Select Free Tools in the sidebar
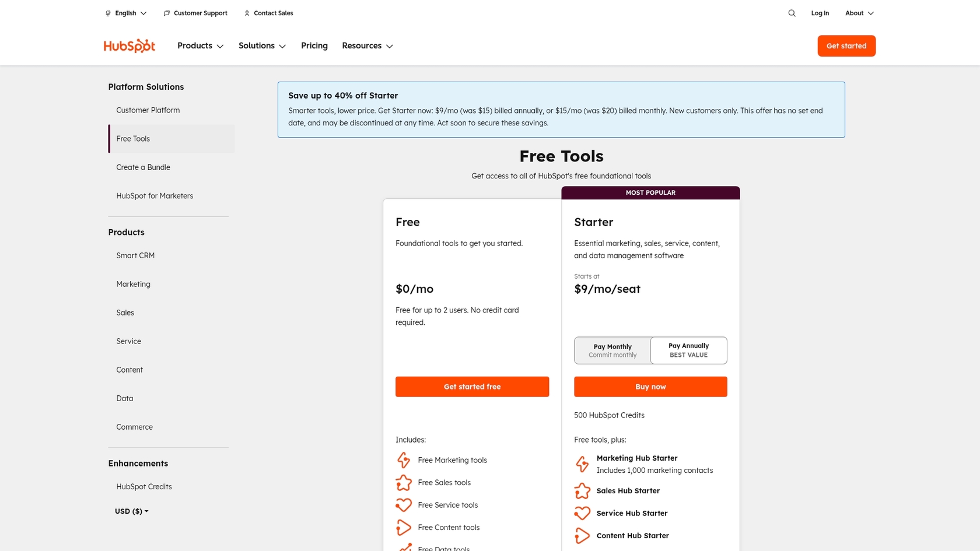Viewport: 980px width, 551px height. (133, 139)
